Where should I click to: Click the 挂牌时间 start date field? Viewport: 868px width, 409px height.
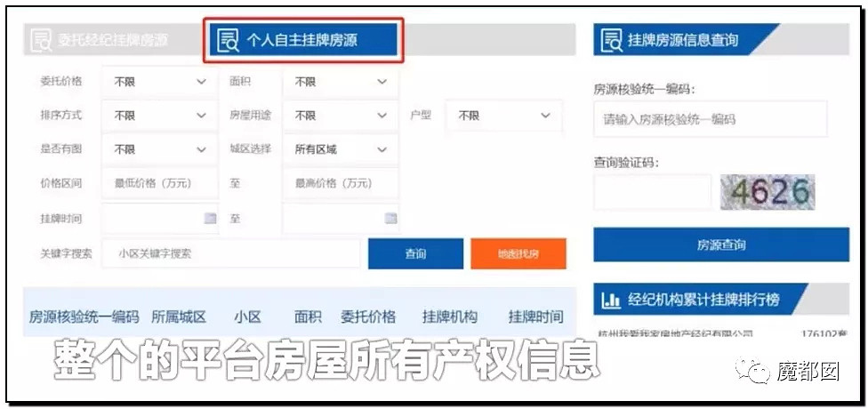coord(159,218)
